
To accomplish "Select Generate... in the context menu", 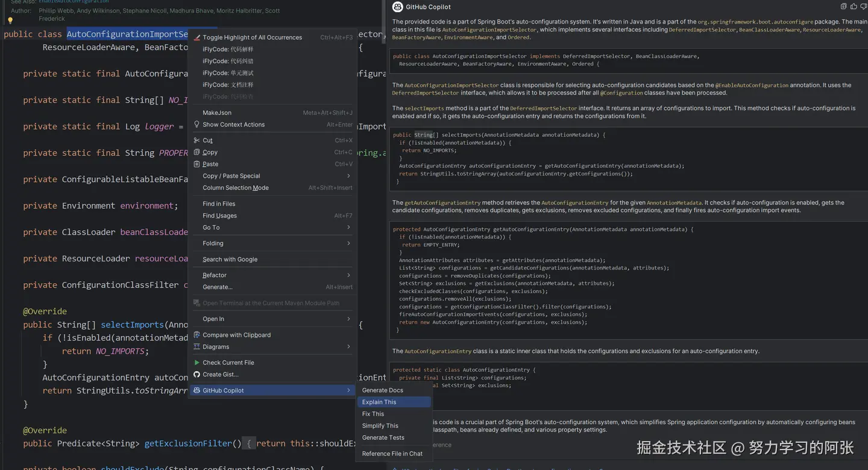I will 273,287.
